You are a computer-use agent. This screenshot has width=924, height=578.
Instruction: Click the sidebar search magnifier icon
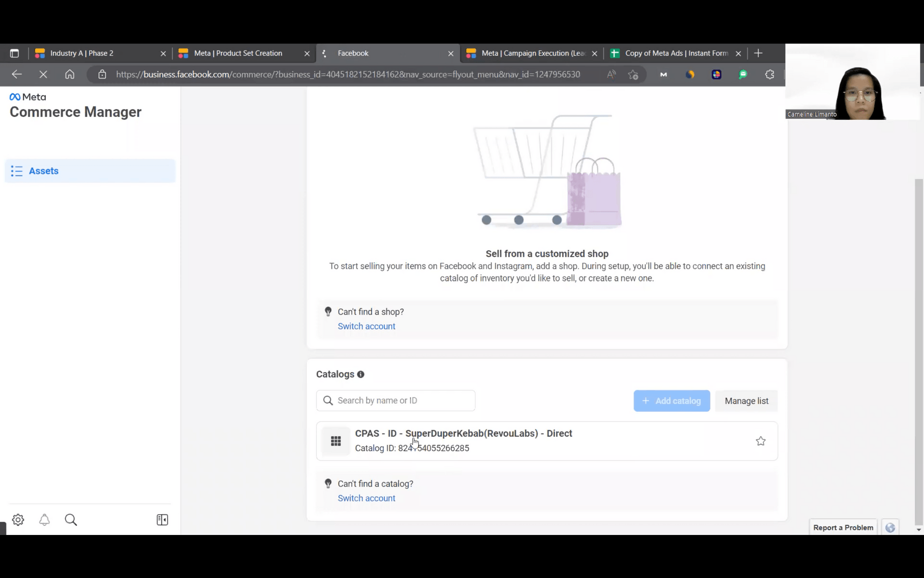coord(71,520)
